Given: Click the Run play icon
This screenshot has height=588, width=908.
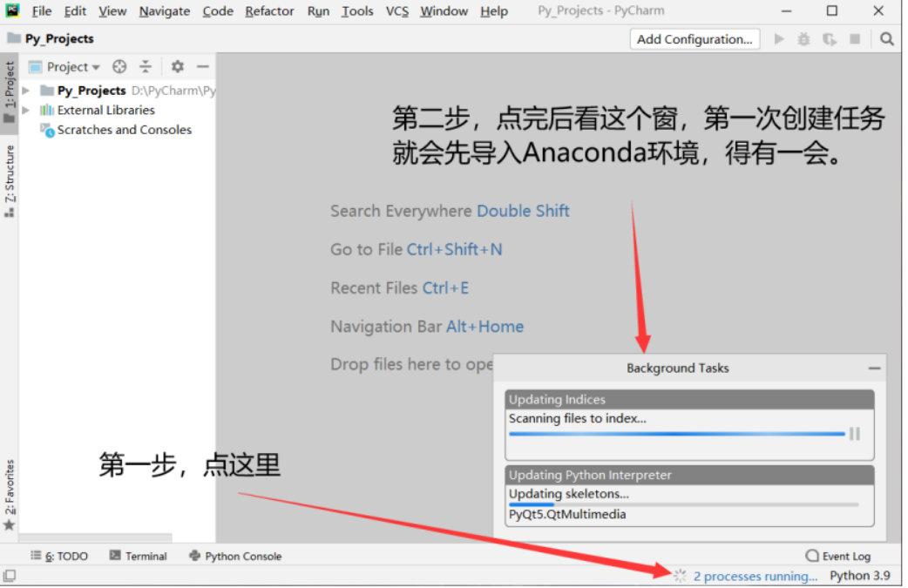Looking at the screenshot, I should point(779,39).
